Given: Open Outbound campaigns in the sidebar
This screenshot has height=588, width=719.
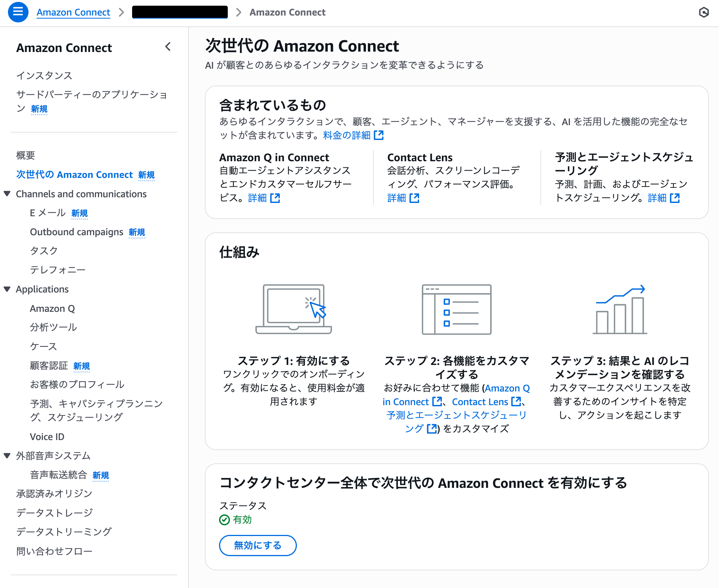Looking at the screenshot, I should (x=77, y=232).
